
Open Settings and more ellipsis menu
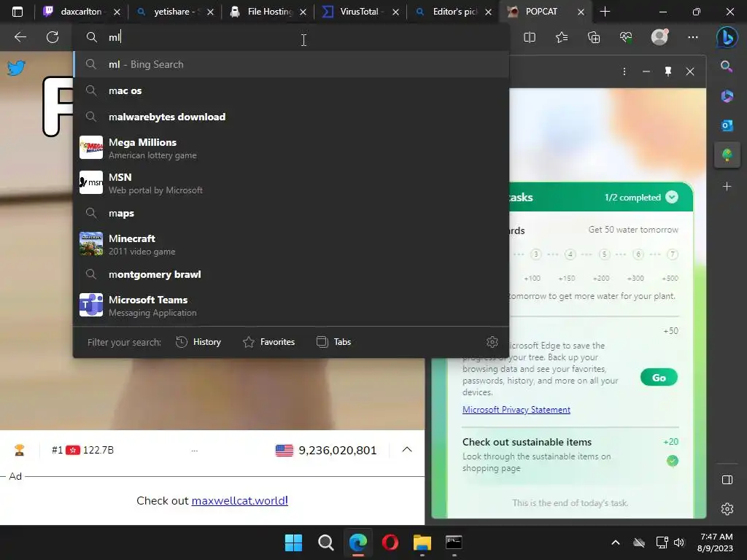[x=693, y=37]
